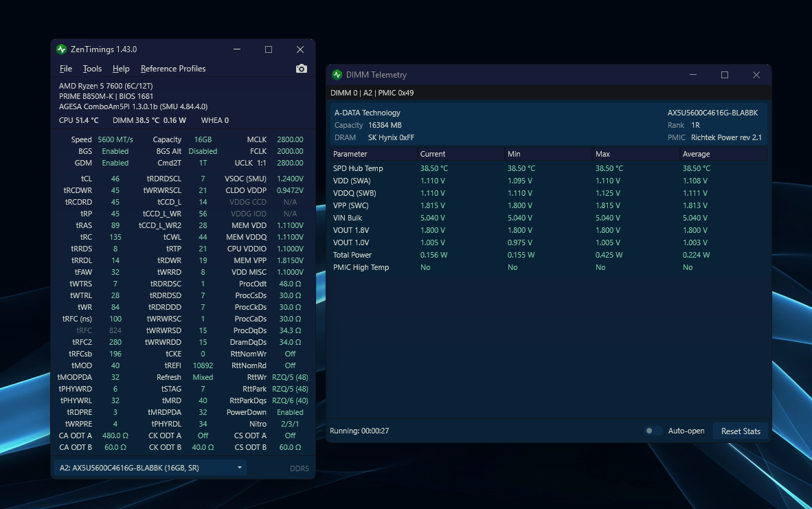Click the PRIME B850M-K BIOS 1681 text
This screenshot has height=509, width=812.
tap(106, 96)
